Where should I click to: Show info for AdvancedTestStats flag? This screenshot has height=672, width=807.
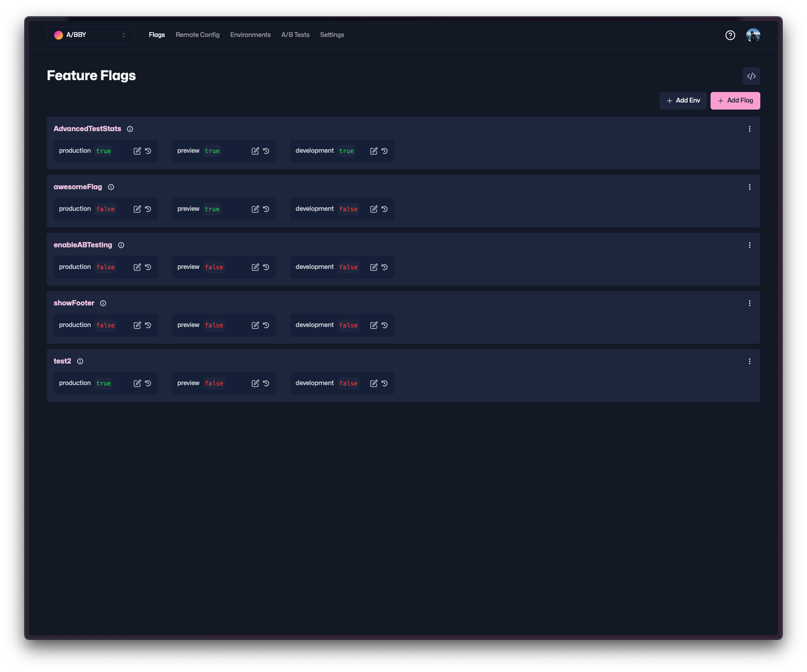(x=130, y=129)
